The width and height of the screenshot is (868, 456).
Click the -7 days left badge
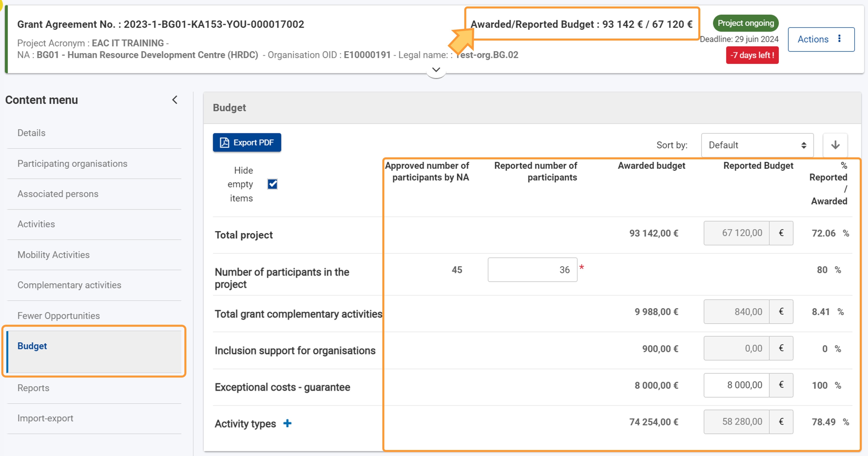752,55
